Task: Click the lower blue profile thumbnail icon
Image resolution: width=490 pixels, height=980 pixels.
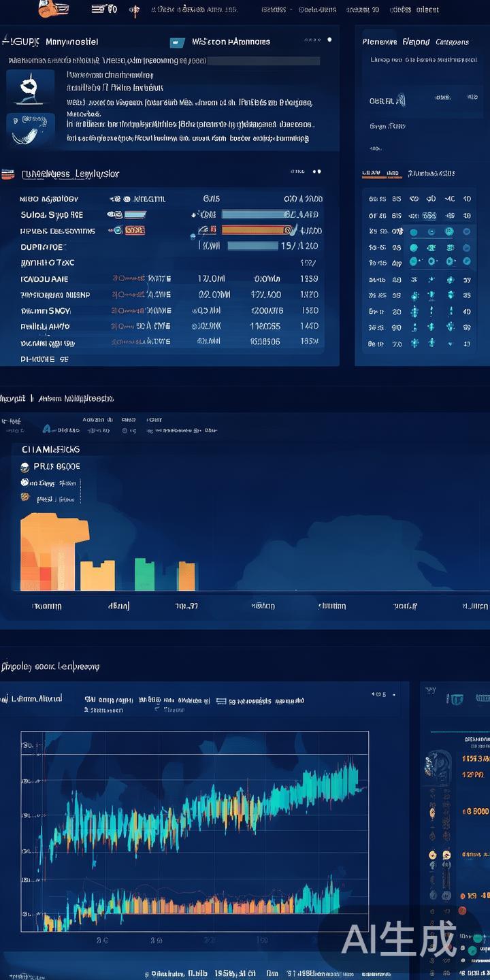Action: coord(31,128)
